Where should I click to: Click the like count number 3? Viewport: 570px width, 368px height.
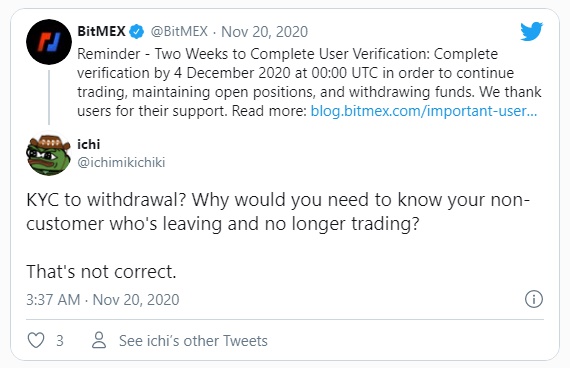[60, 341]
